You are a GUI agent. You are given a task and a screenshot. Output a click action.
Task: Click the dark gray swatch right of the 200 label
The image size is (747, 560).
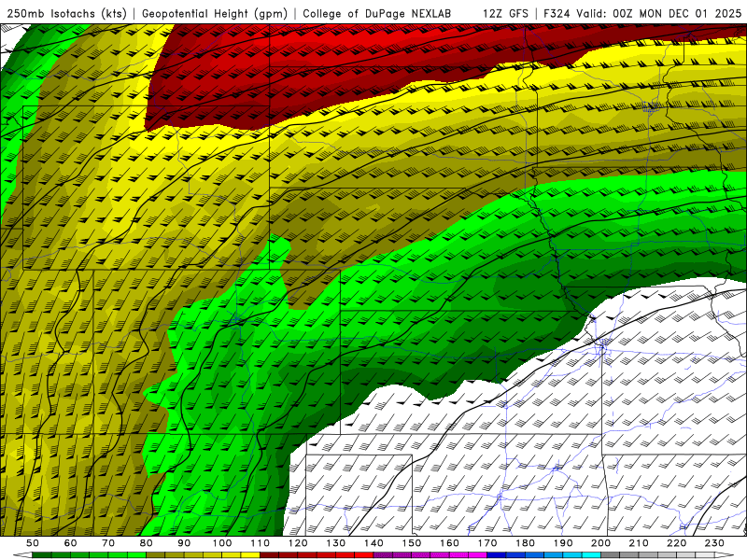[611, 554]
